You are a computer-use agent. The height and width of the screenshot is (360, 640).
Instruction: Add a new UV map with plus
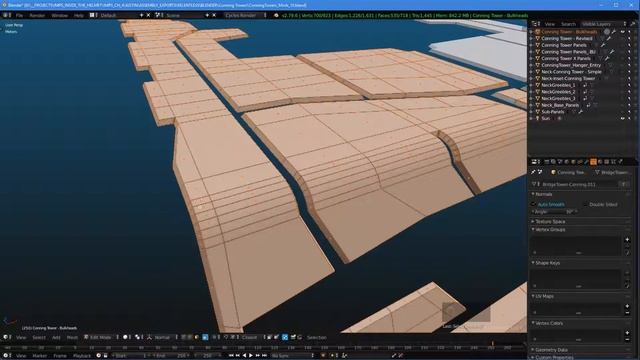pyautogui.click(x=627, y=306)
